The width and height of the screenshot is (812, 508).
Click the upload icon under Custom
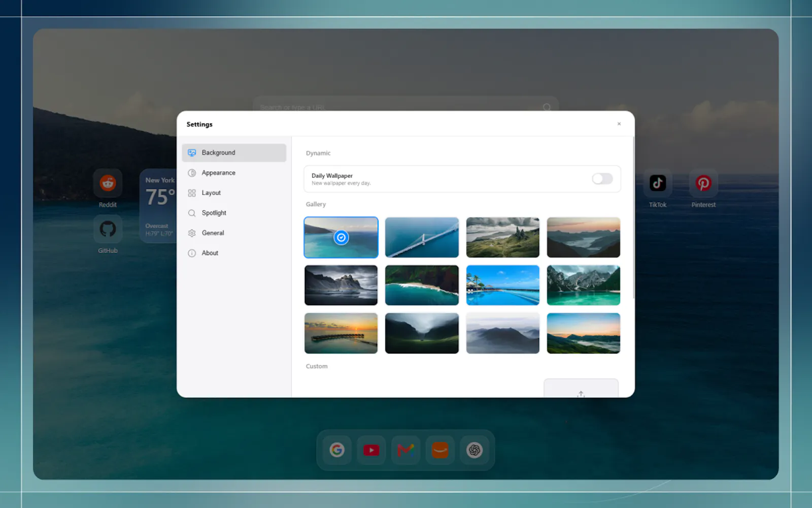pos(581,394)
